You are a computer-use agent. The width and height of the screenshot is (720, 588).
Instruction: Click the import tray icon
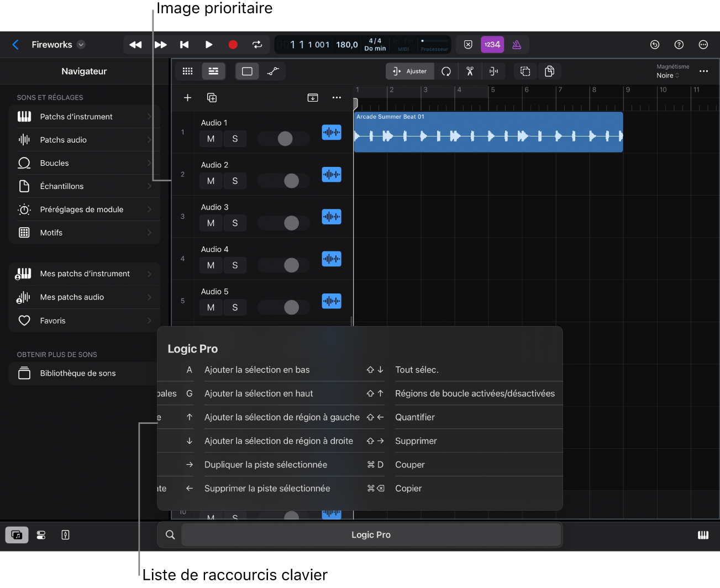tap(313, 98)
